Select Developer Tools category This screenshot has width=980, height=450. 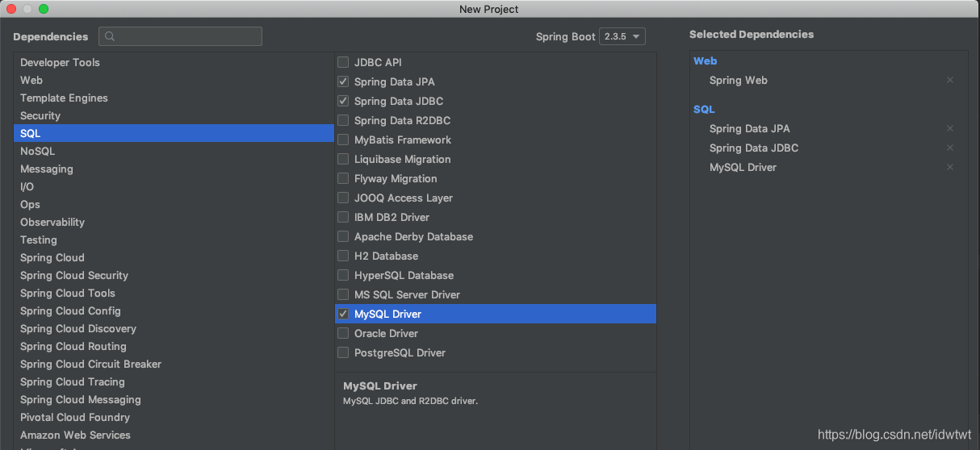(x=174, y=62)
